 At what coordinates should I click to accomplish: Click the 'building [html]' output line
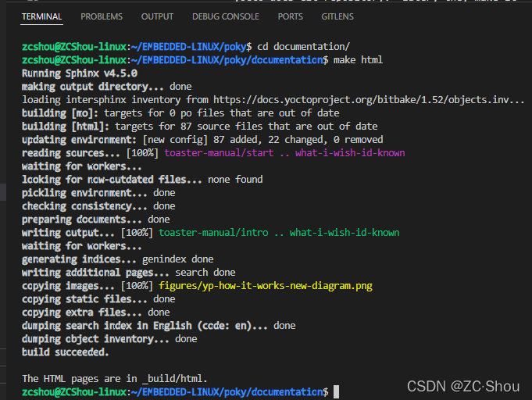click(199, 127)
